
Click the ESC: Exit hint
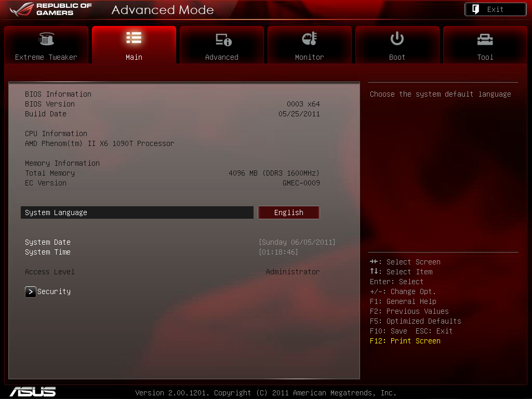(434, 330)
